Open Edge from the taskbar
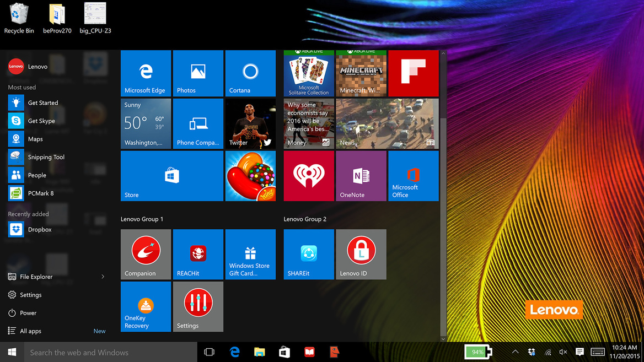Viewport: 644px width, 362px height. (x=235, y=352)
